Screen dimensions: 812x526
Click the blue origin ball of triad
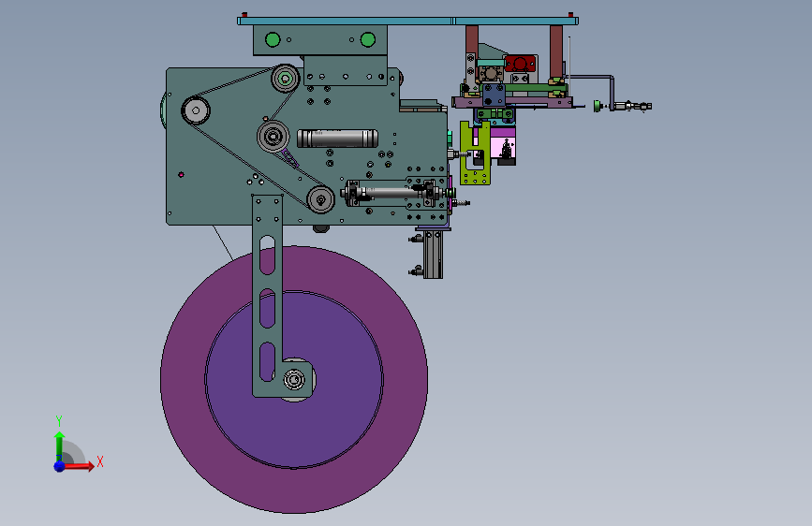click(x=60, y=466)
